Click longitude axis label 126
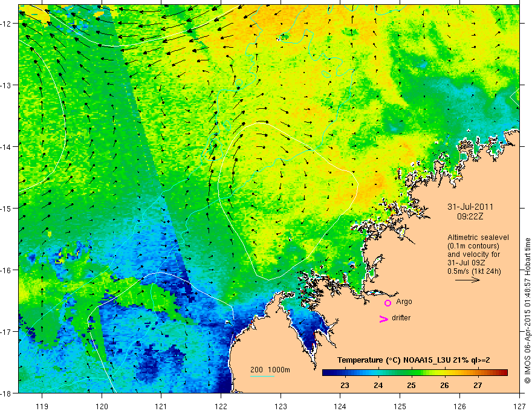Screen dimensions: 532x411 click(459, 406)
